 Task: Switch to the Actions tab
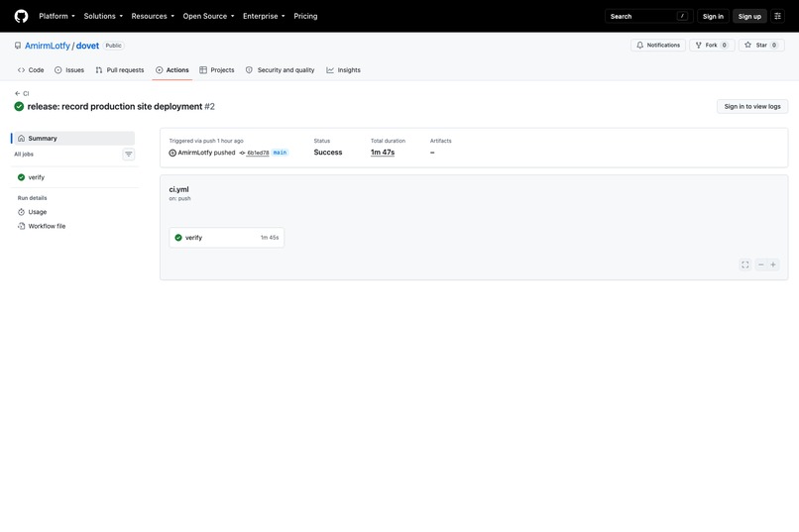pos(172,70)
